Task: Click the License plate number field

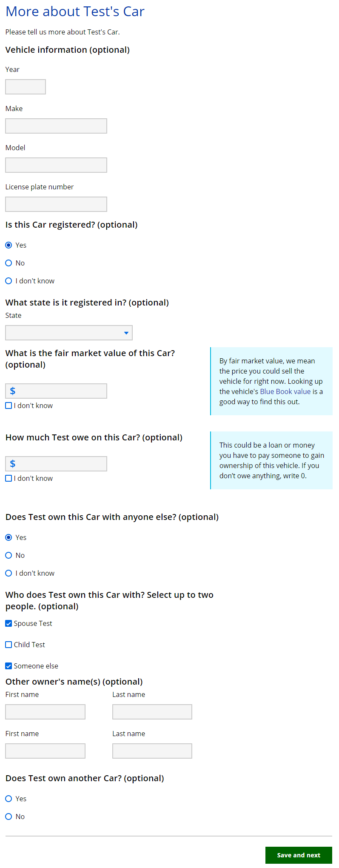Action: click(x=56, y=204)
